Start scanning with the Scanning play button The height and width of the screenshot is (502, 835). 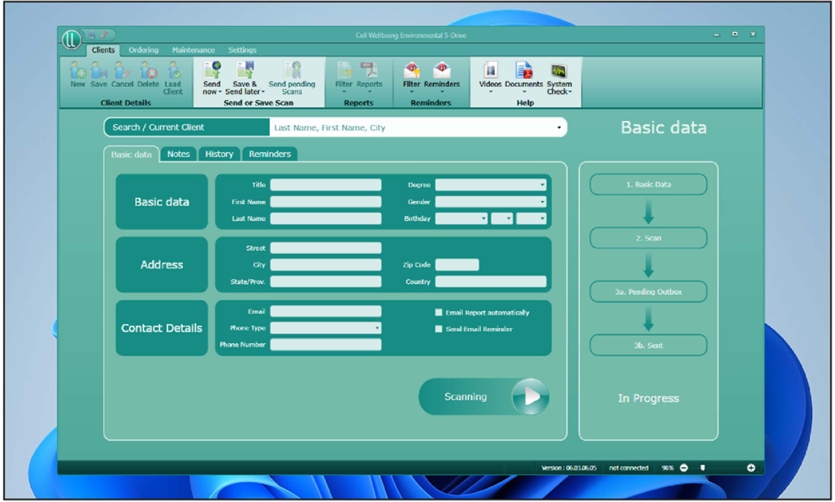coord(530,397)
